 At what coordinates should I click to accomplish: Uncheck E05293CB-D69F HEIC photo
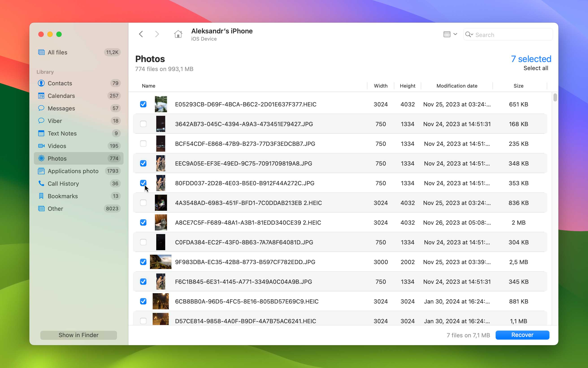click(143, 104)
